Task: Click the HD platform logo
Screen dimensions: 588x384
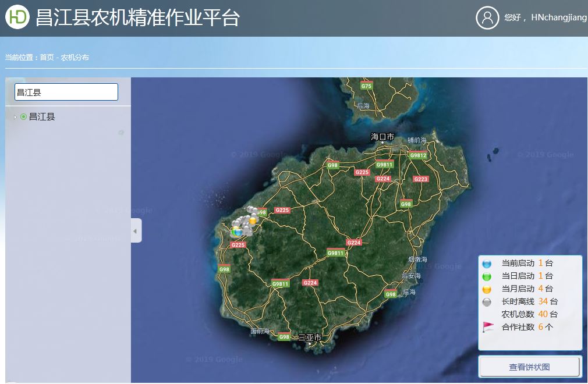Action: [x=17, y=17]
